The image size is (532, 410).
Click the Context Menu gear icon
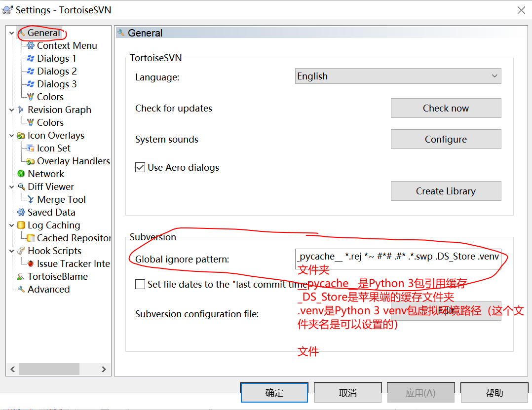[x=31, y=45]
